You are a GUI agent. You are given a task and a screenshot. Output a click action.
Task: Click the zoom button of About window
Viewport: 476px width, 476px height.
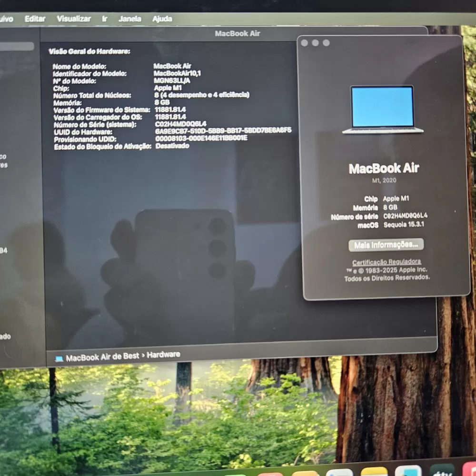click(x=327, y=43)
